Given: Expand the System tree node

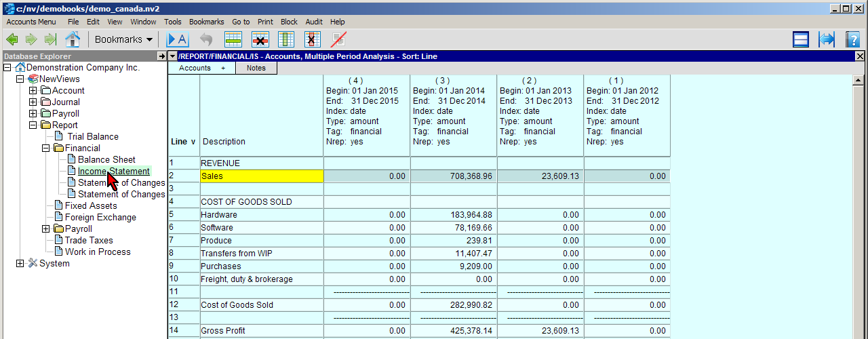Looking at the screenshot, I should click(x=20, y=264).
